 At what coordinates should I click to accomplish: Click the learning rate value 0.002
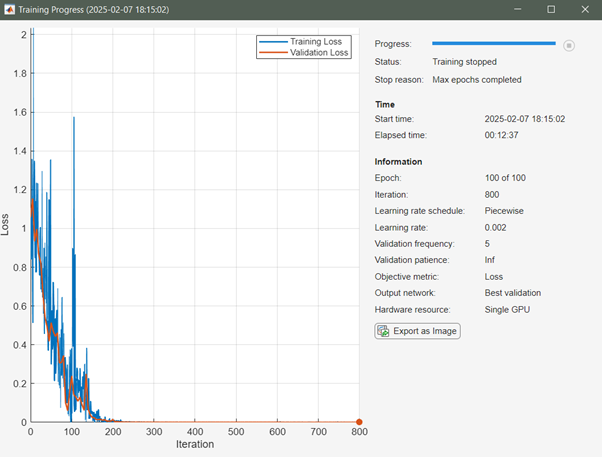[495, 228]
